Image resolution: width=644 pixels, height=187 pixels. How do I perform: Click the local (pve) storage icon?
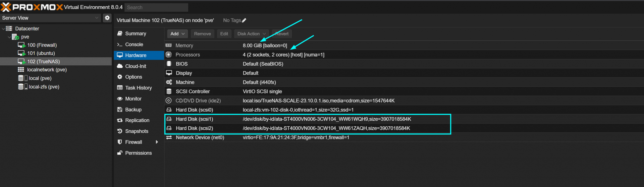click(x=22, y=78)
